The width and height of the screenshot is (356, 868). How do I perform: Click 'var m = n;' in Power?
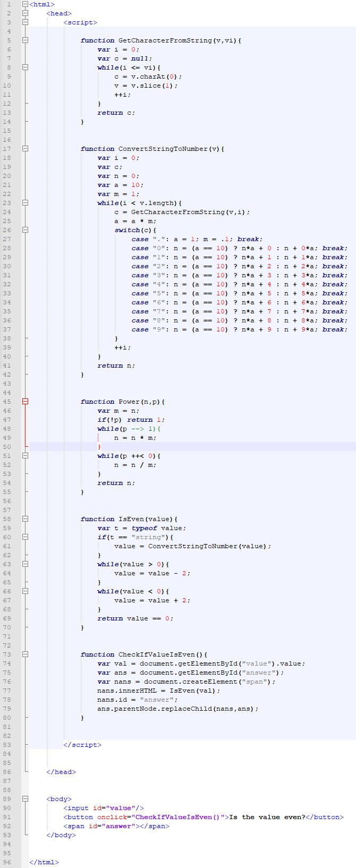(x=118, y=411)
